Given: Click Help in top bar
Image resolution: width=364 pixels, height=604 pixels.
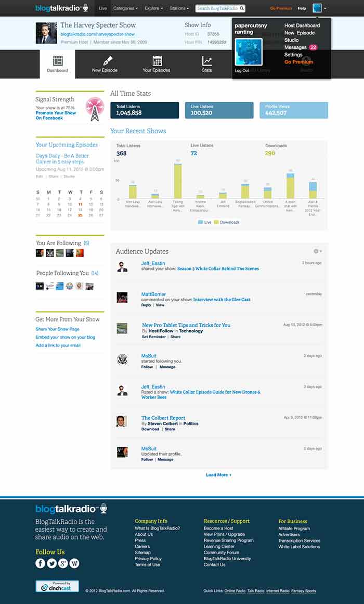Looking at the screenshot, I should pyautogui.click(x=302, y=8).
